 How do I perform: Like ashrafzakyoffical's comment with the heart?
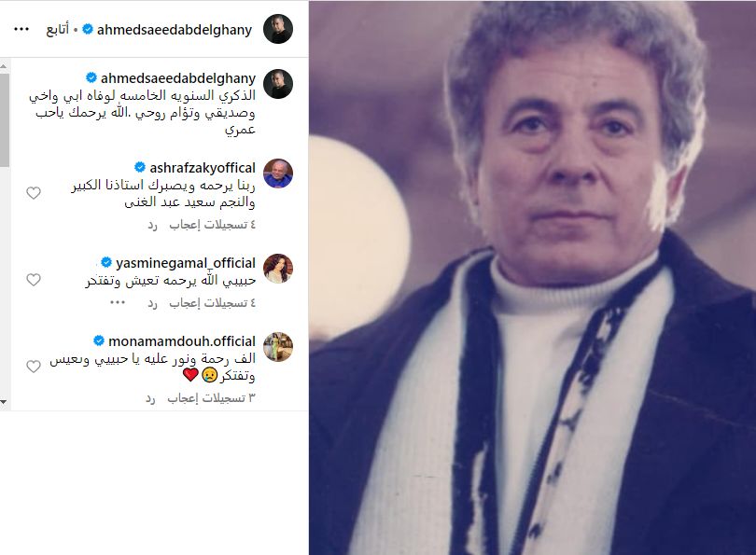(x=34, y=193)
